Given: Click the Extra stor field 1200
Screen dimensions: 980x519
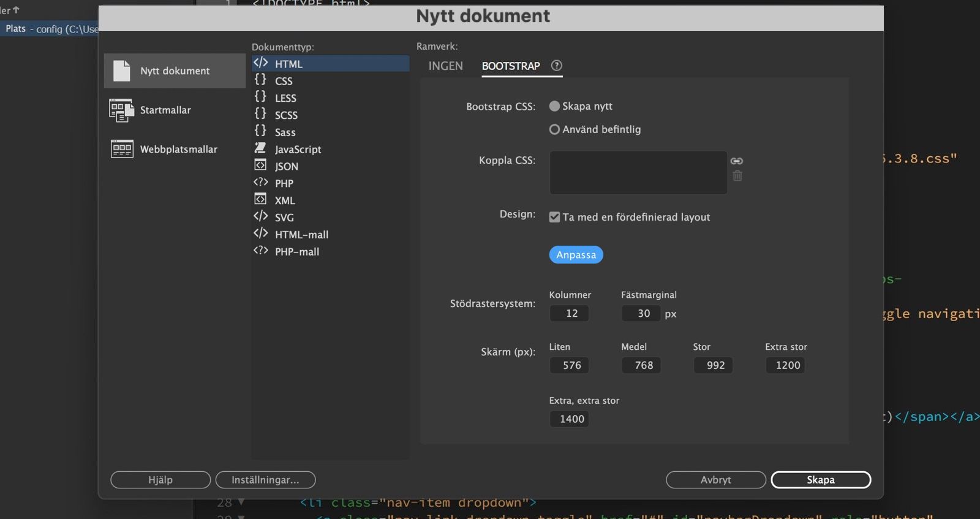Looking at the screenshot, I should (785, 365).
